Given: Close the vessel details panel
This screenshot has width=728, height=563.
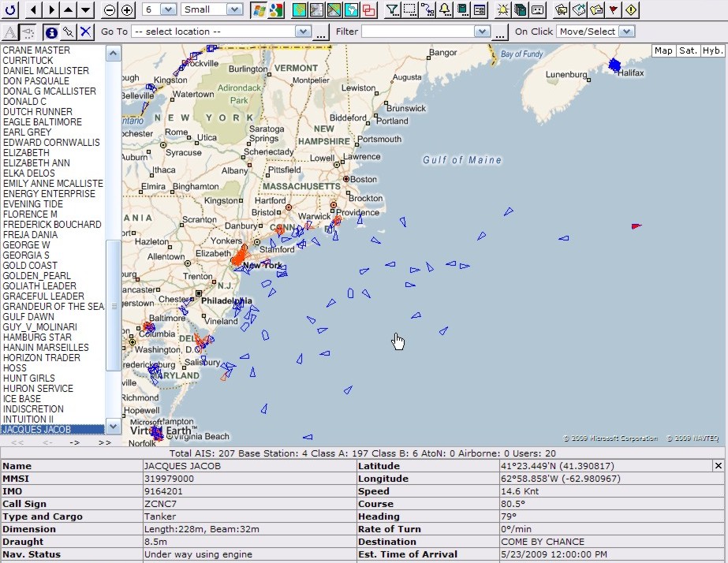Looking at the screenshot, I should pos(719,465).
